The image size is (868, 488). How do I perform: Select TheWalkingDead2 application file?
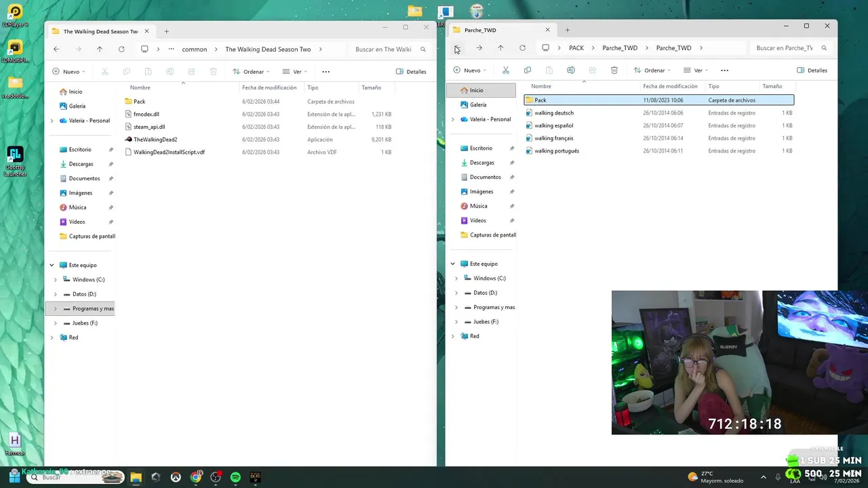(x=155, y=140)
